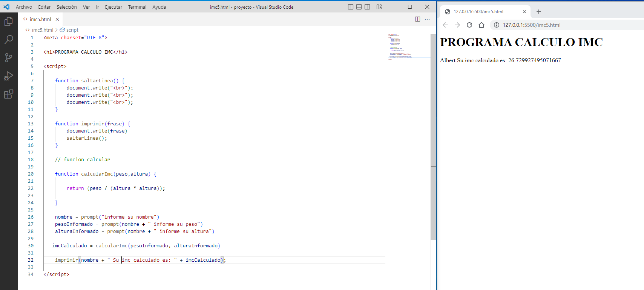Click the alturaInformado variable on line 28

tap(77, 231)
